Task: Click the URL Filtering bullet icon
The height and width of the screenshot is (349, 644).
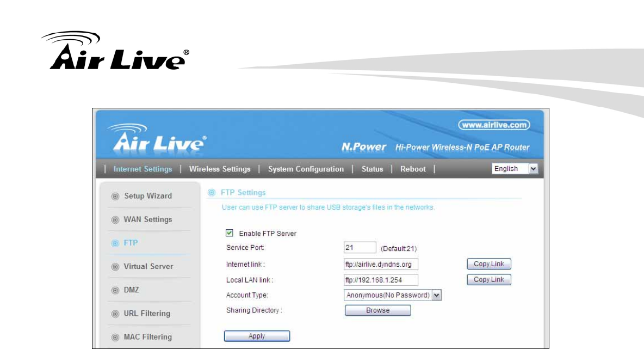Action: coord(115,314)
